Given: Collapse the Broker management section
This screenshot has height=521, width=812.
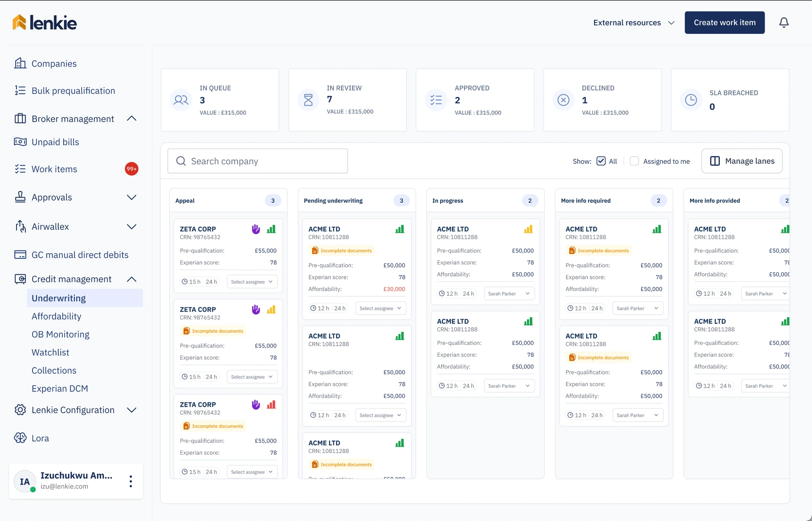Looking at the screenshot, I should [x=132, y=119].
